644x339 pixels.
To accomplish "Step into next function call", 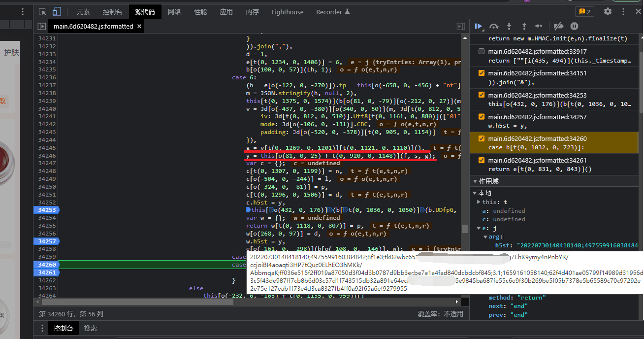I will [509, 26].
